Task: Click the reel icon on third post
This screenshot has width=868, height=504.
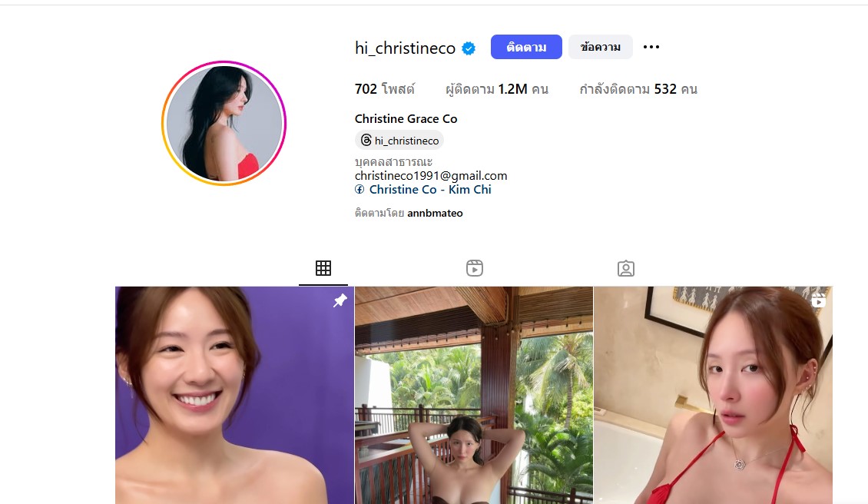Action: click(x=818, y=300)
